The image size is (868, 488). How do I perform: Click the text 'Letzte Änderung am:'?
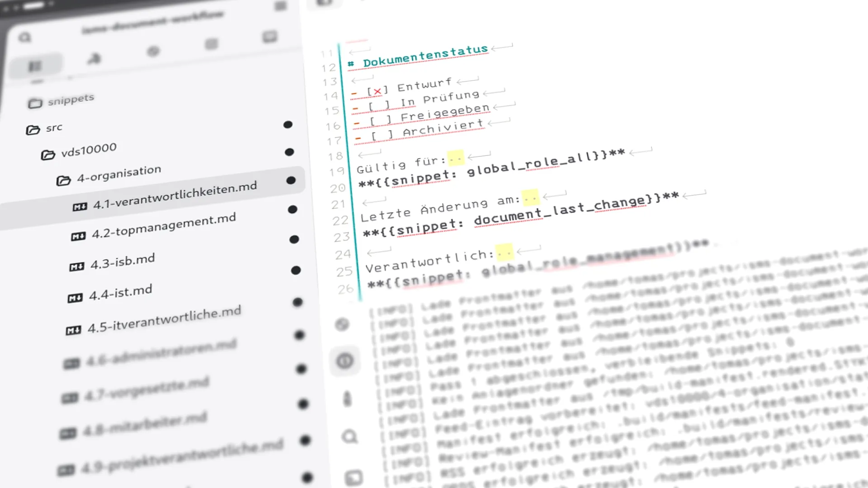coord(440,208)
